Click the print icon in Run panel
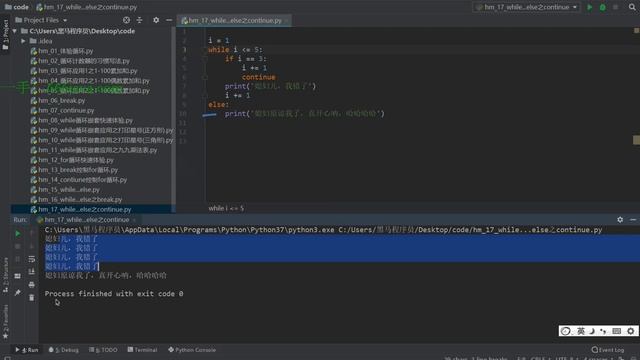 click(x=31, y=285)
